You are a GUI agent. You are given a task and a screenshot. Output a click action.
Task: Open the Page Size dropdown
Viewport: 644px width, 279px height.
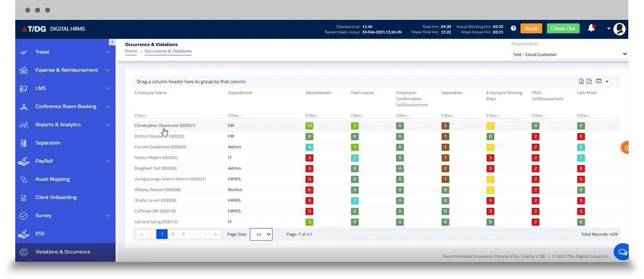pyautogui.click(x=261, y=235)
